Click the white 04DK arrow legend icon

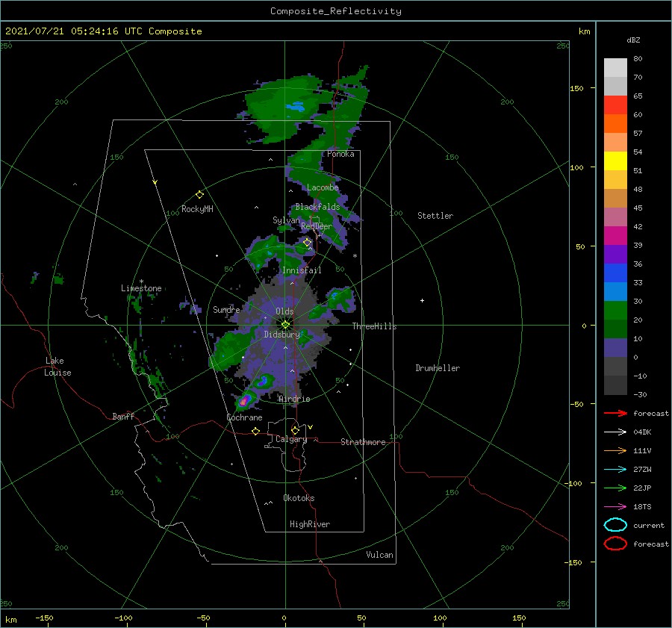click(615, 432)
